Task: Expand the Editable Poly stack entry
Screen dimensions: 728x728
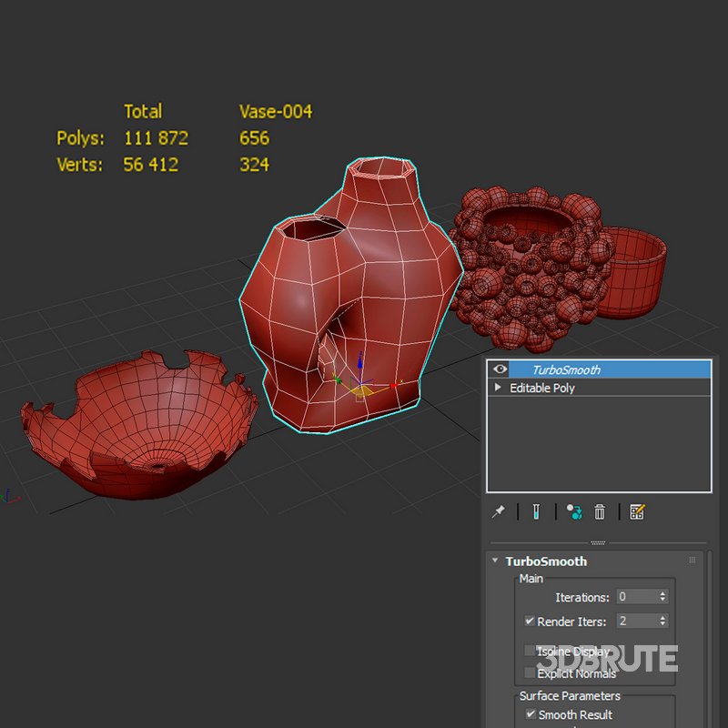Action: tap(497, 387)
